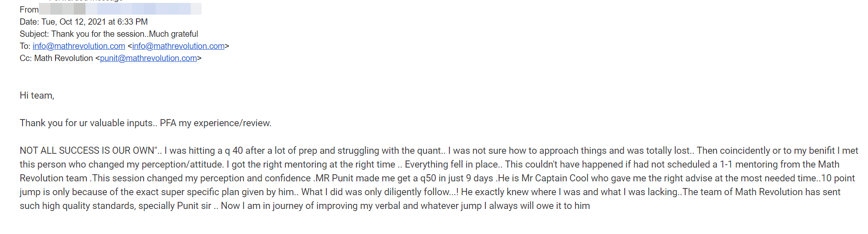The width and height of the screenshot is (868, 234).
Task: Click the "Subject:" header label
Action: click(x=34, y=34)
